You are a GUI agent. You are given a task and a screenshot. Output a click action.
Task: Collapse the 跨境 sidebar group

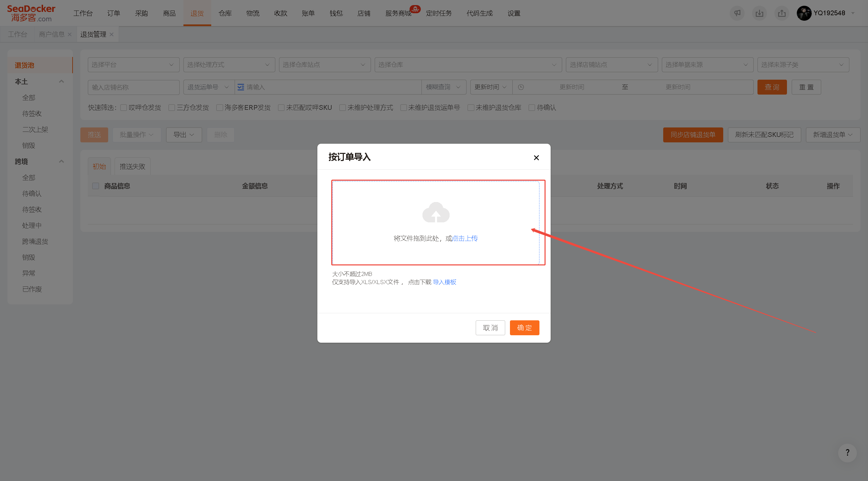click(61, 161)
